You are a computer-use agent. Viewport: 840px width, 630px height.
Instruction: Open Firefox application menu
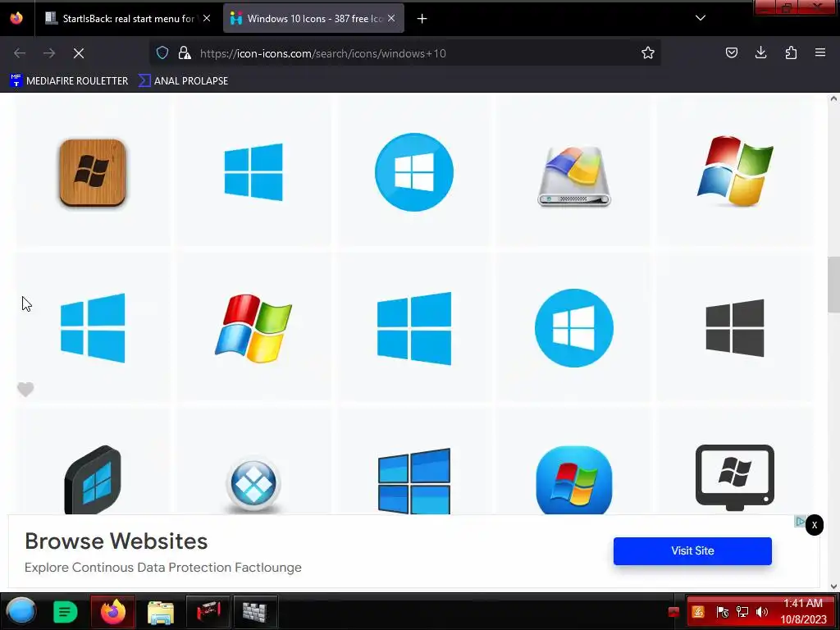point(820,52)
